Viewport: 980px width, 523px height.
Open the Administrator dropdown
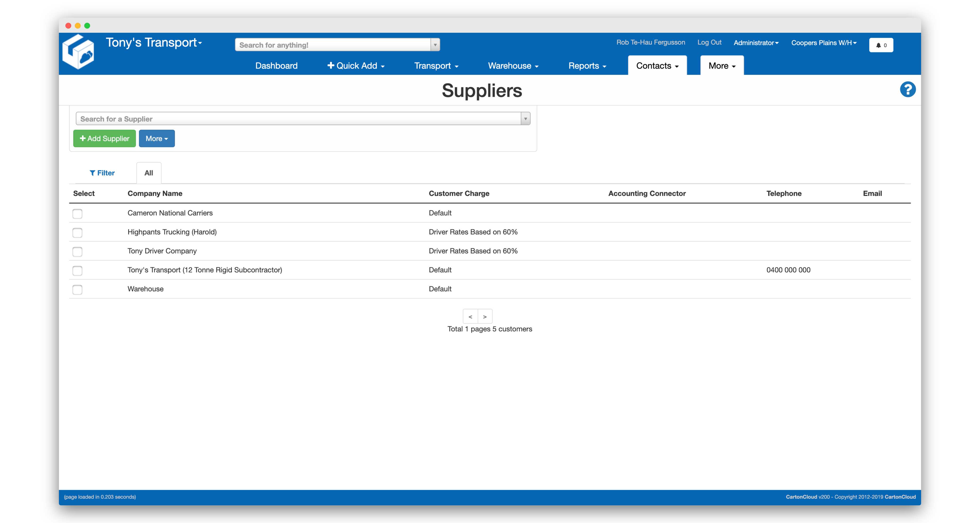click(756, 43)
